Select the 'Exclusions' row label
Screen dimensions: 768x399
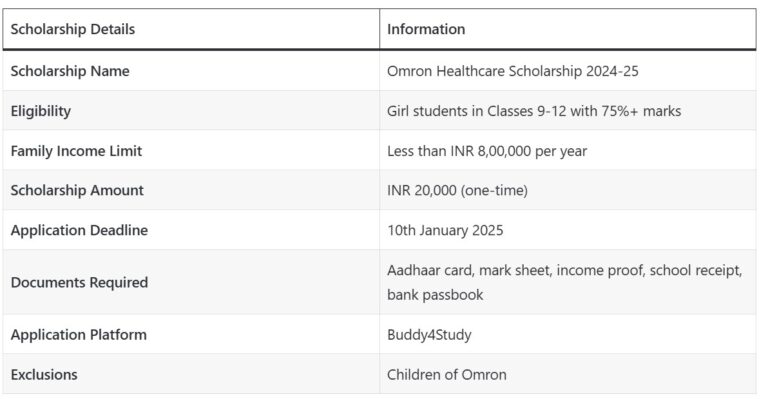pos(44,375)
